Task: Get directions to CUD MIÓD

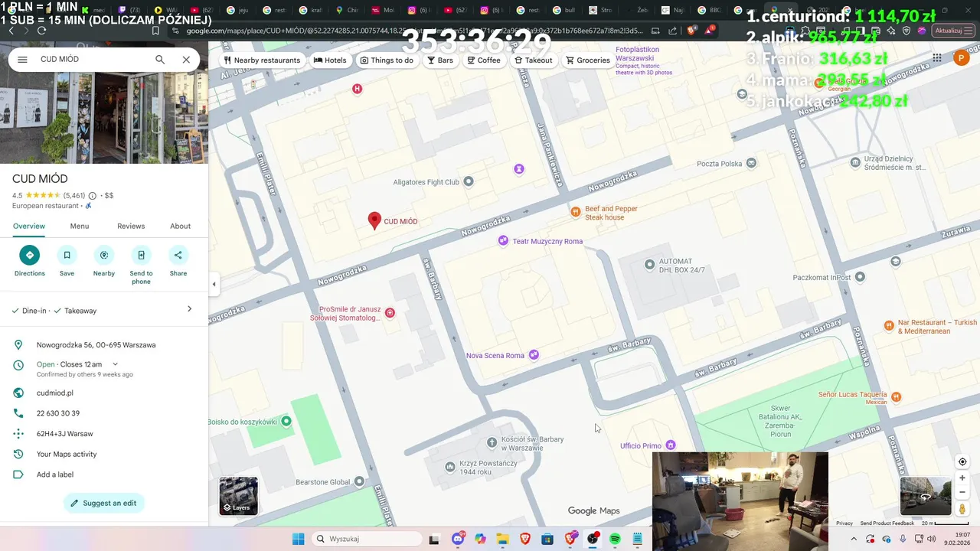Action: coord(30,260)
